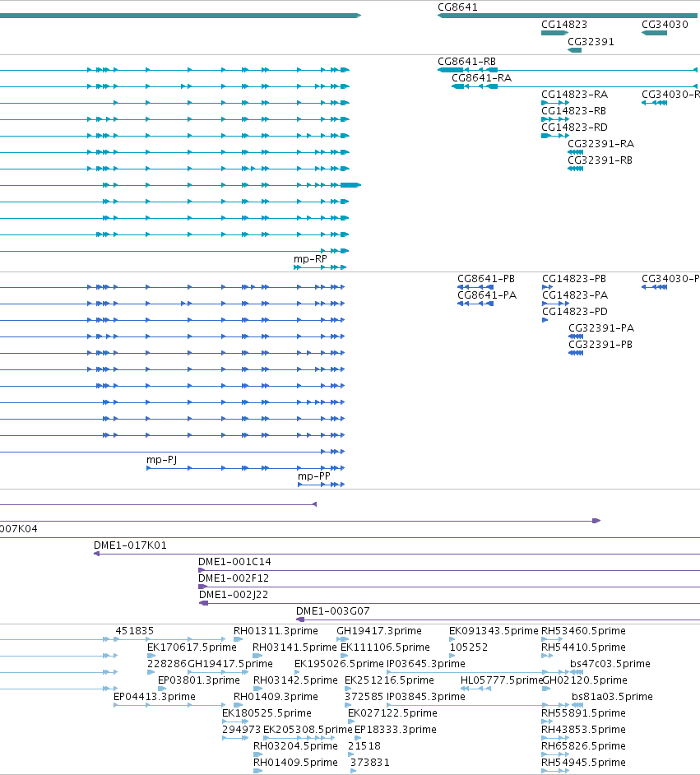Screen dimensions: 700x775
Task: Open the CG14823-PA feature
Action: coord(555,304)
